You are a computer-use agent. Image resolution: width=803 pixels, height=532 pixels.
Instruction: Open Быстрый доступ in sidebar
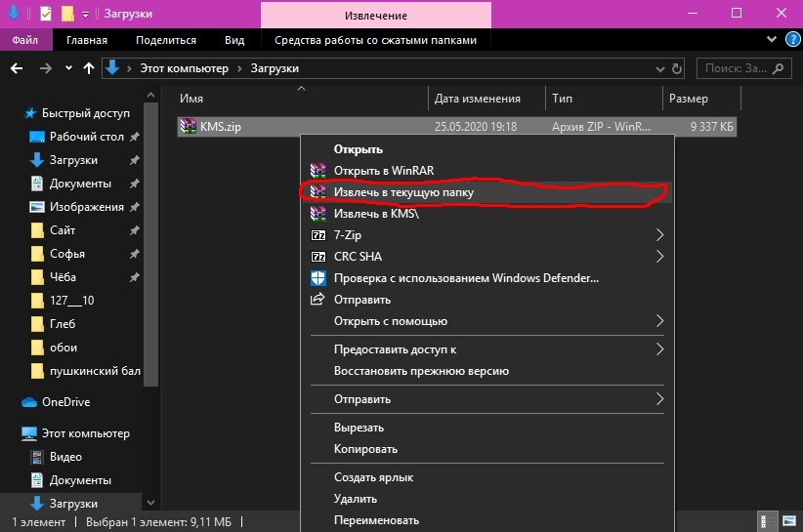pos(77,113)
